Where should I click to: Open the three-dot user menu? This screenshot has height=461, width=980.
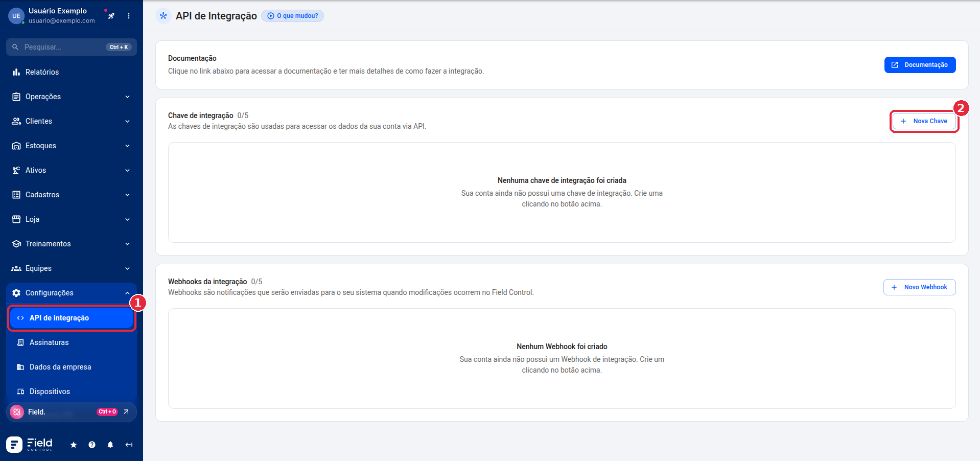[x=129, y=16]
